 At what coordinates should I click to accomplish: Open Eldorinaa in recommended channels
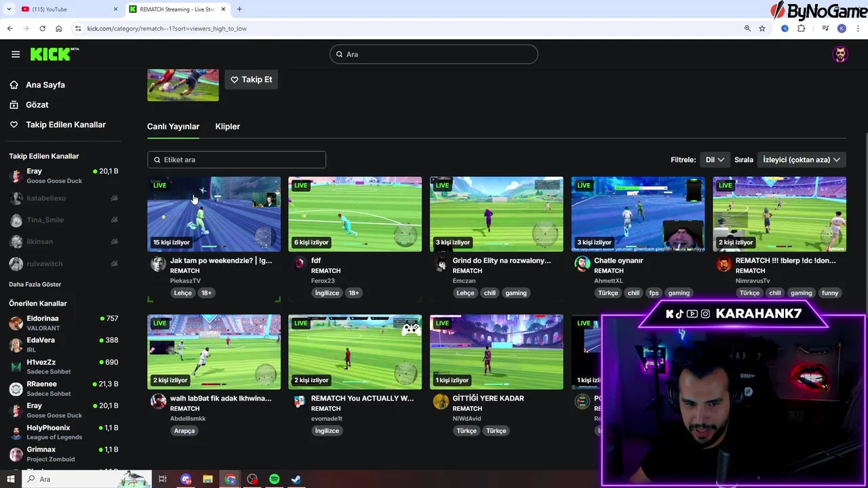pyautogui.click(x=64, y=323)
